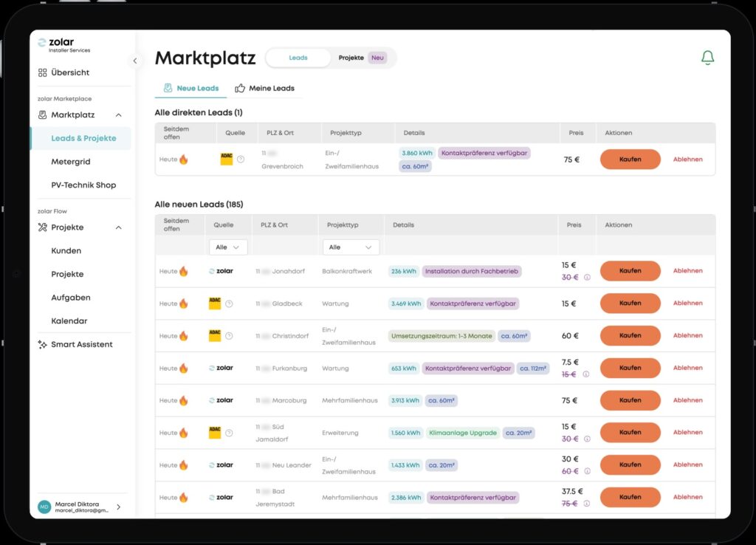Open the Quelle filter dropdown
This screenshot has width=756, height=545.
(x=227, y=247)
